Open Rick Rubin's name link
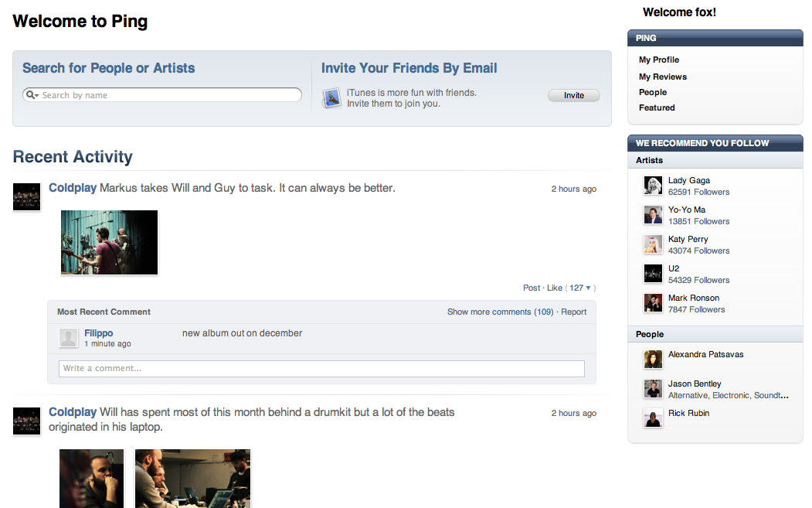This screenshot has width=812, height=508. 688,413
